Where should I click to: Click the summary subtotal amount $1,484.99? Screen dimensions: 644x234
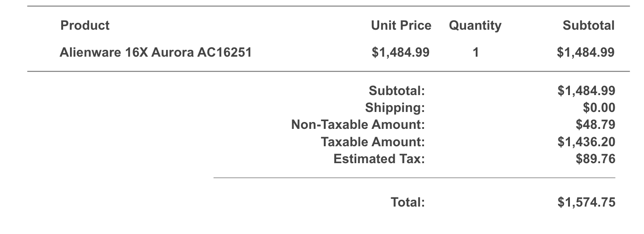point(586,90)
